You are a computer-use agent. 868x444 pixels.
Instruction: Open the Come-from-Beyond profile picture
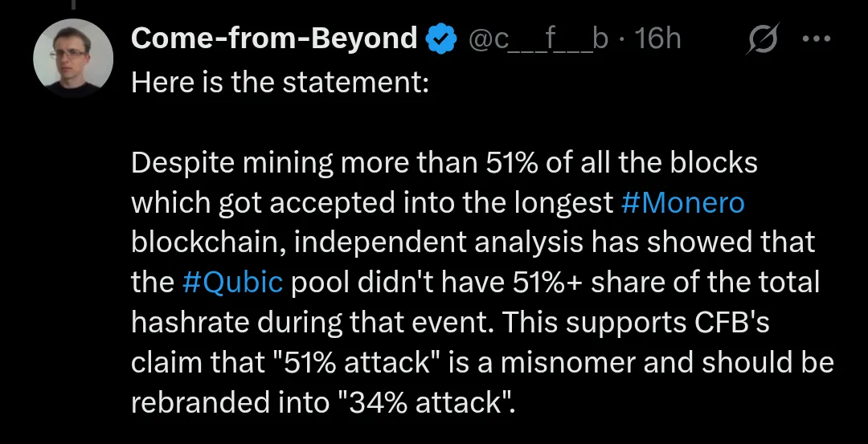pyautogui.click(x=73, y=59)
